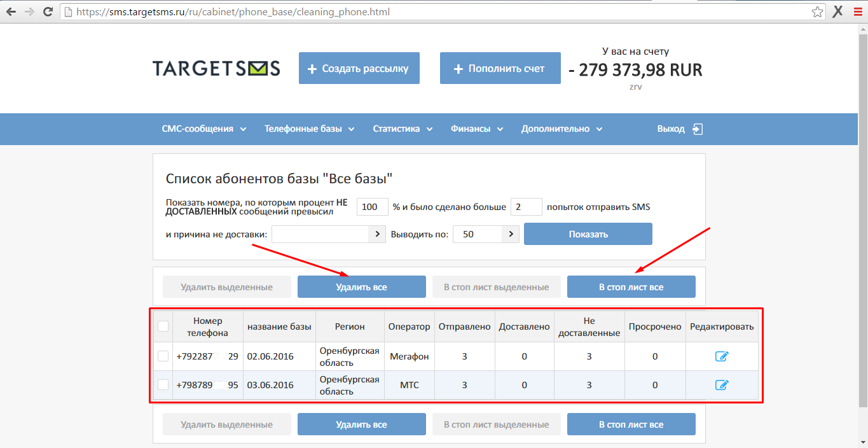Edit the Мегафон row with pencil icon

[x=722, y=356]
